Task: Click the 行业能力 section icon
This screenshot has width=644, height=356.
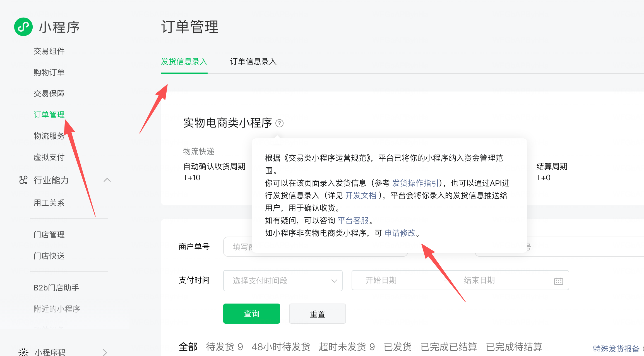Action: 23,180
